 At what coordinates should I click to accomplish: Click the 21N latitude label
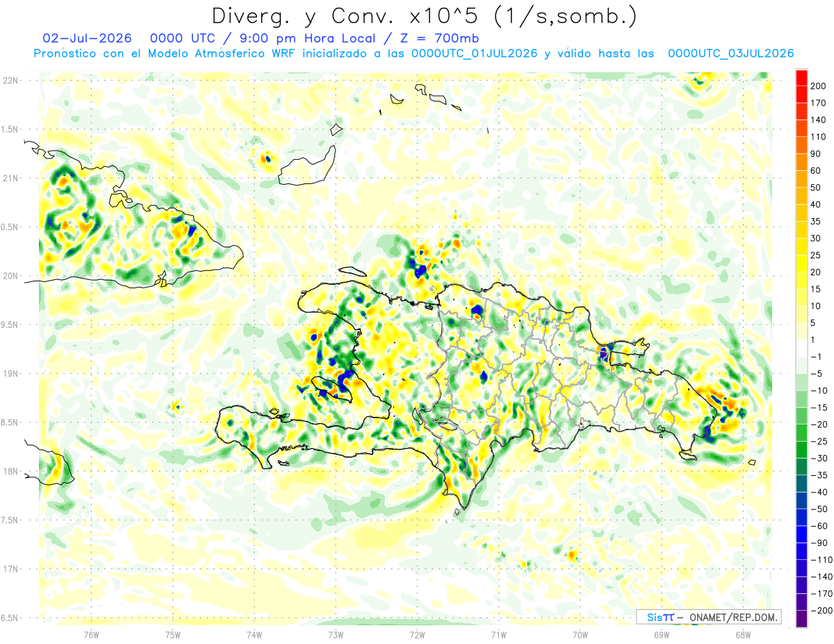pos(10,178)
